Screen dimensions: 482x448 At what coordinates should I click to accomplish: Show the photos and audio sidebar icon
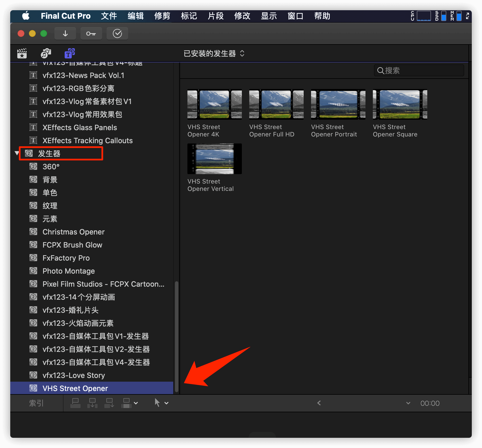click(46, 53)
